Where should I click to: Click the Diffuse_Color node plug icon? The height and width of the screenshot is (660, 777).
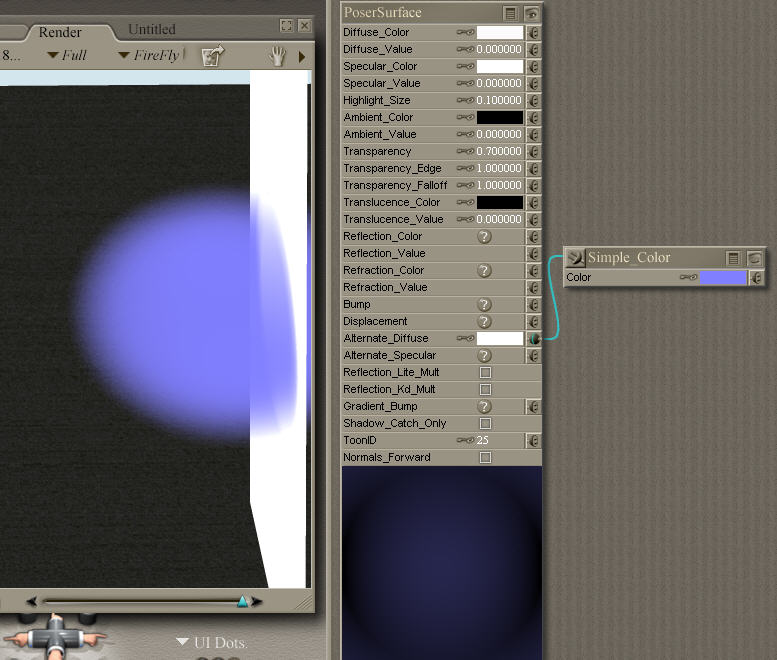point(533,33)
